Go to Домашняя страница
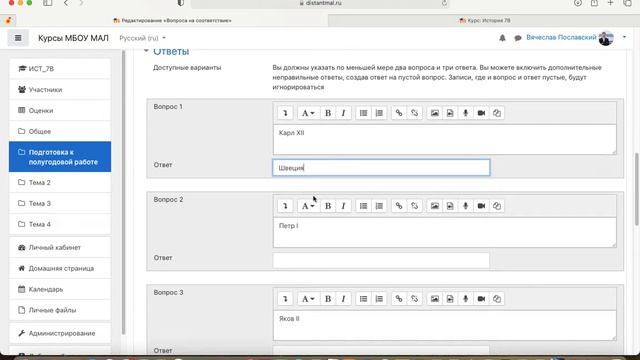This screenshot has width=640, height=360. click(60, 268)
